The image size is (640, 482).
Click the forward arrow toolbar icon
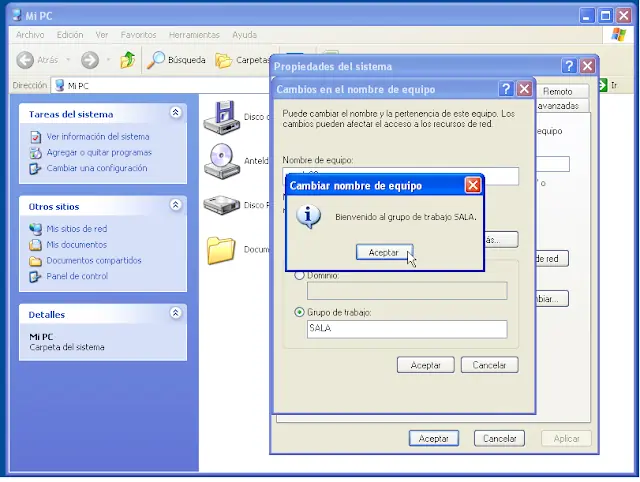(x=90, y=60)
